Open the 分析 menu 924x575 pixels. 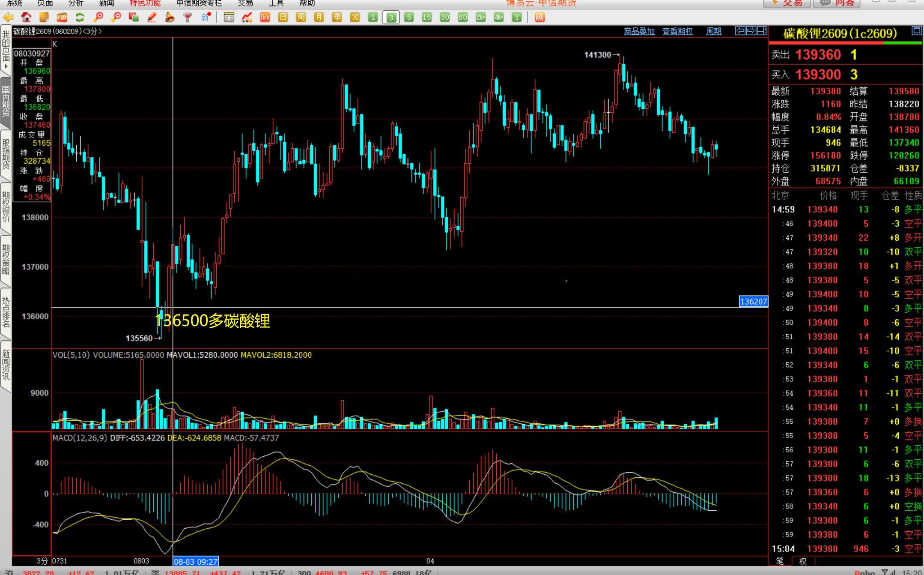[x=76, y=3]
